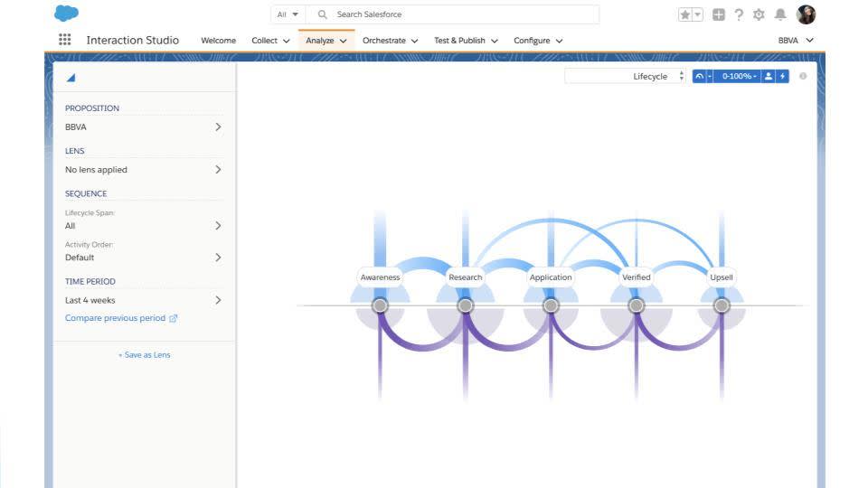
Task: Open the global actions plus icon
Action: pos(719,15)
